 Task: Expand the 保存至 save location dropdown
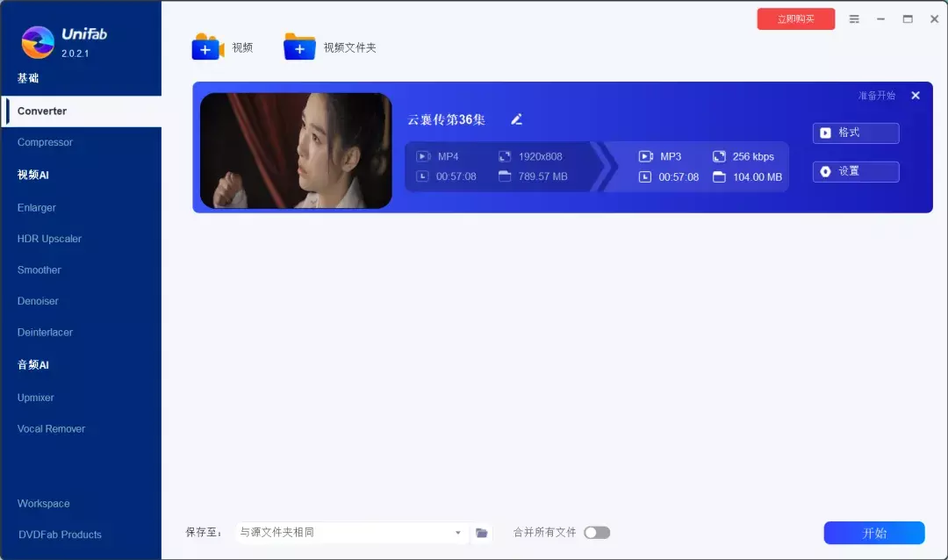457,533
